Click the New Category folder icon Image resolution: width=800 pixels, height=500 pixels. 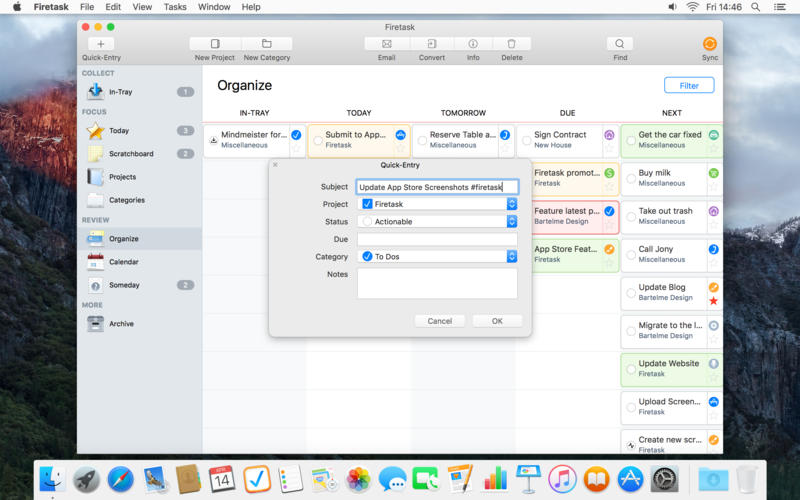(266, 44)
